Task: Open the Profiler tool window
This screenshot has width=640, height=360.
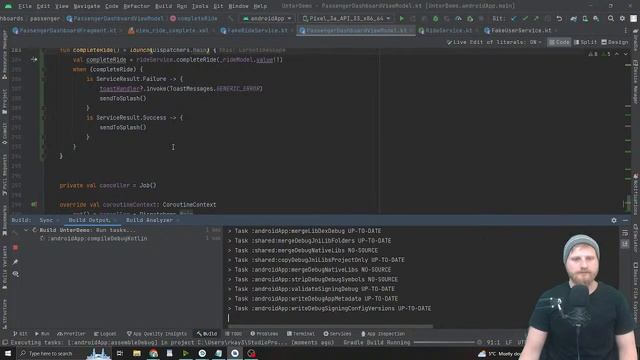Action: click(x=72, y=334)
